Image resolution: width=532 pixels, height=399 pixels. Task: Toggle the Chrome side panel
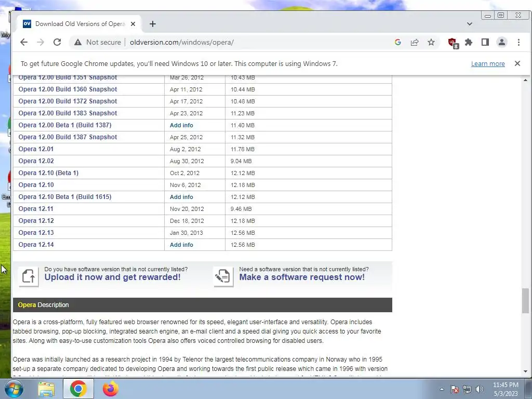tap(485, 42)
